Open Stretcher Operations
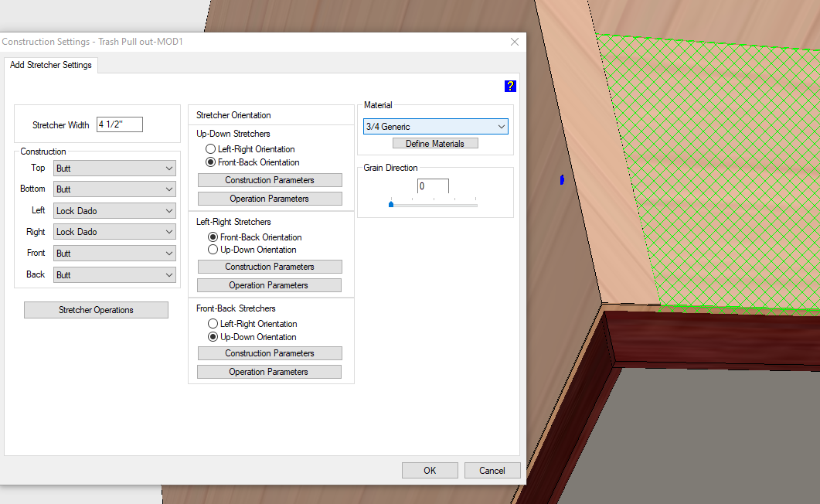Screen dimensions: 820x504 pyautogui.click(x=96, y=310)
